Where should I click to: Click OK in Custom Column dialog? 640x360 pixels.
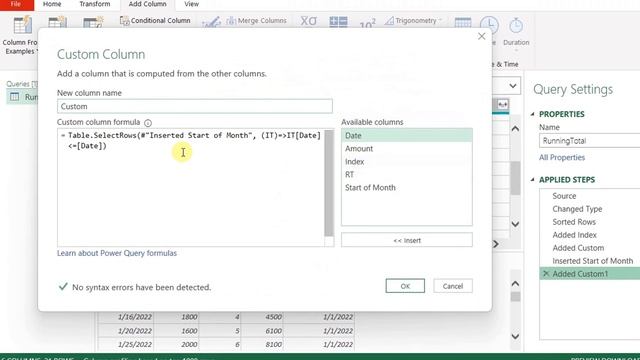pos(405,286)
